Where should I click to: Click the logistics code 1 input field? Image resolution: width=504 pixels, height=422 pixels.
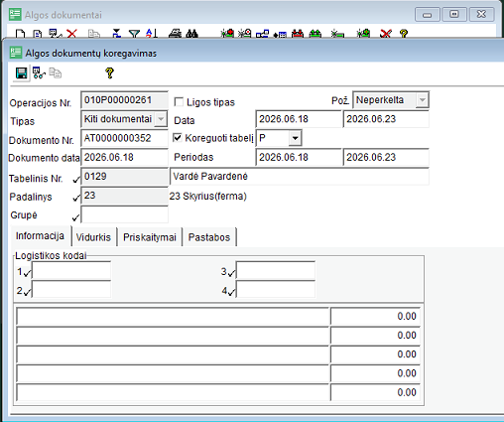click(71, 270)
